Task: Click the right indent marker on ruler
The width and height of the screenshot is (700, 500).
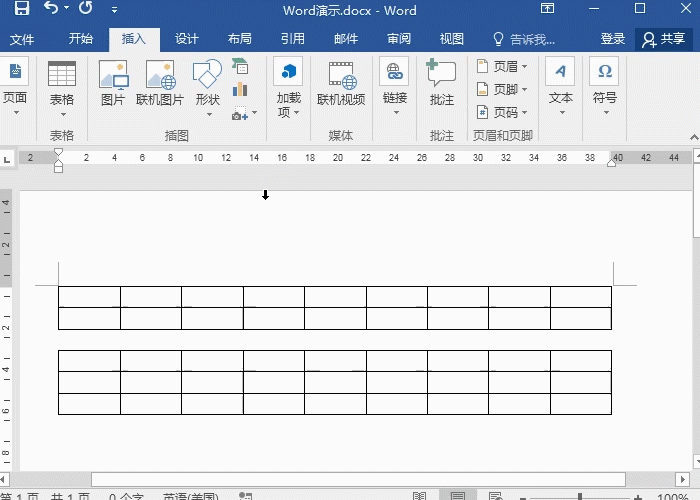Action: click(611, 163)
